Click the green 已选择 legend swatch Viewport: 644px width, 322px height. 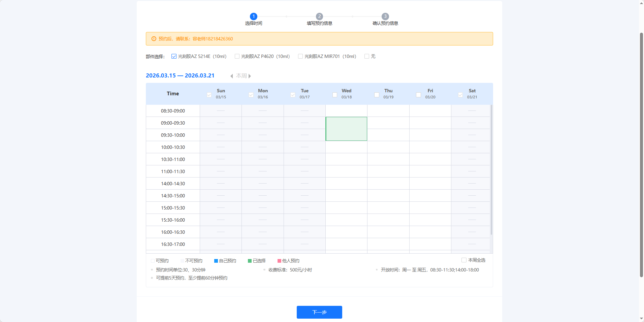[250, 261]
